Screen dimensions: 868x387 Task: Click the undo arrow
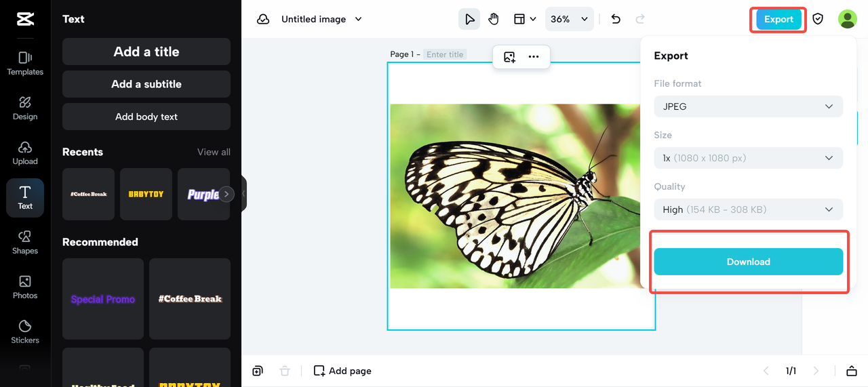[x=616, y=19]
